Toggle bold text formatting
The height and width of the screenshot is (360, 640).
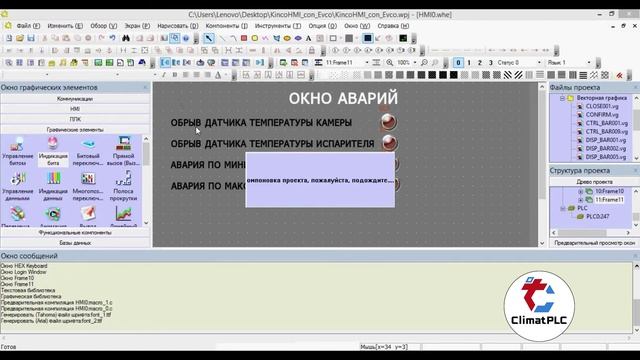175,75
